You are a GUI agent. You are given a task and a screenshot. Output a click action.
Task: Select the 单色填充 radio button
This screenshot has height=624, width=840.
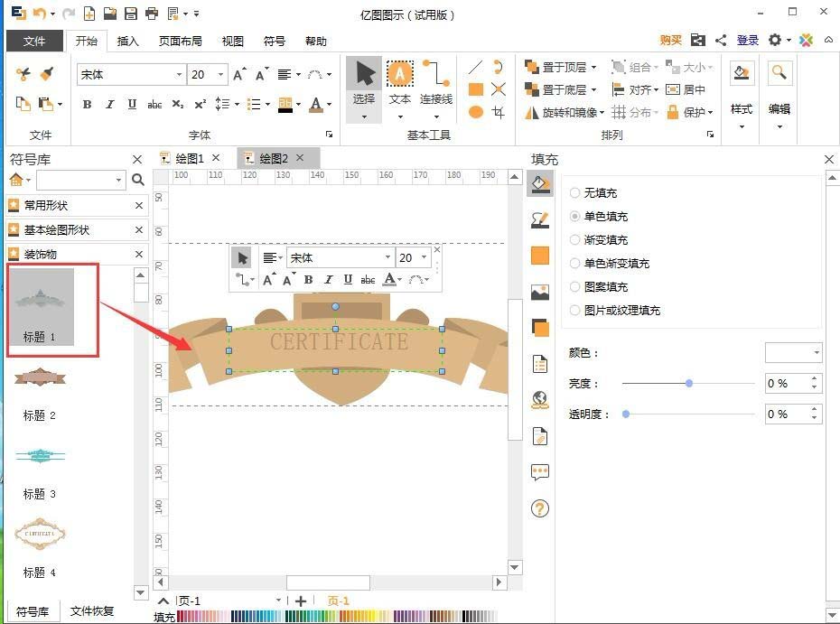coord(574,216)
